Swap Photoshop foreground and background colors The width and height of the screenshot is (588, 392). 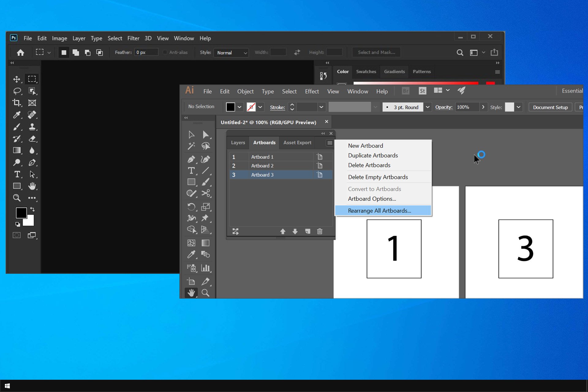pos(32,209)
